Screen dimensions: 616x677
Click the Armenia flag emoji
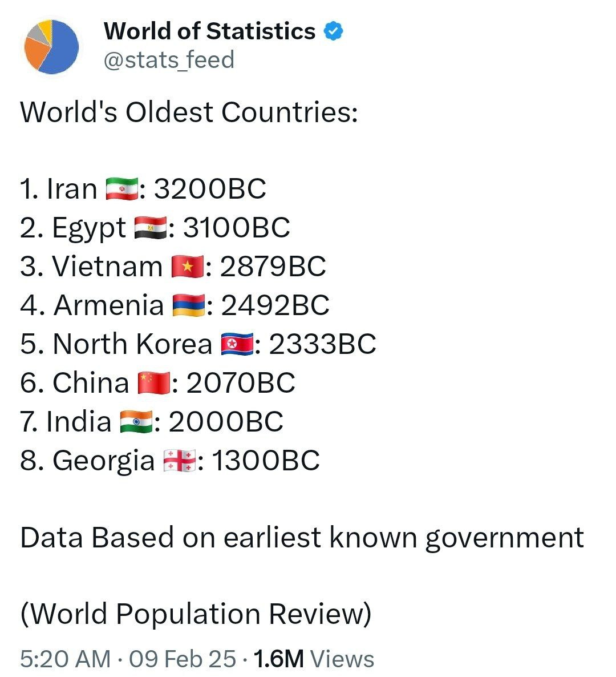coord(189,305)
